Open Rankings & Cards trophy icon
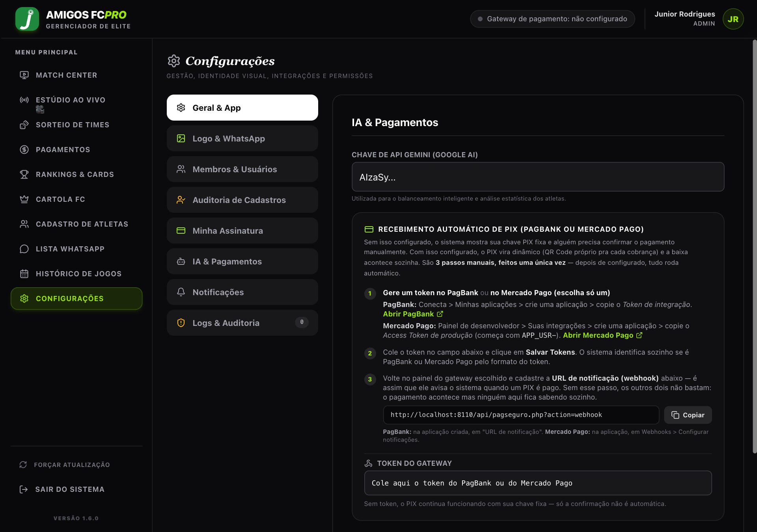 [x=24, y=175]
